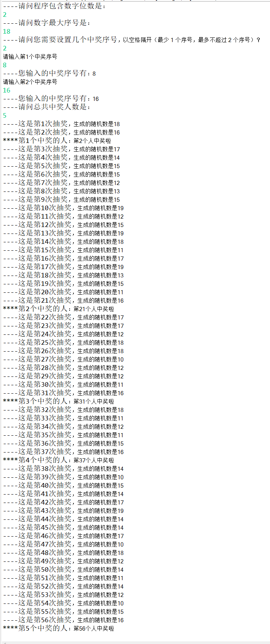Click the prompt 请输入第2个中奖序号

click(x=30, y=82)
